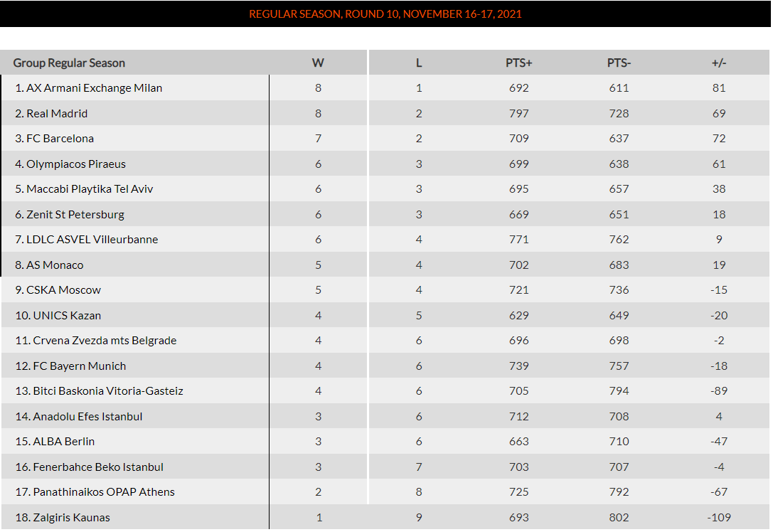Click the Zalgiris Kaunas team name
The image size is (773, 532).
coord(71,518)
